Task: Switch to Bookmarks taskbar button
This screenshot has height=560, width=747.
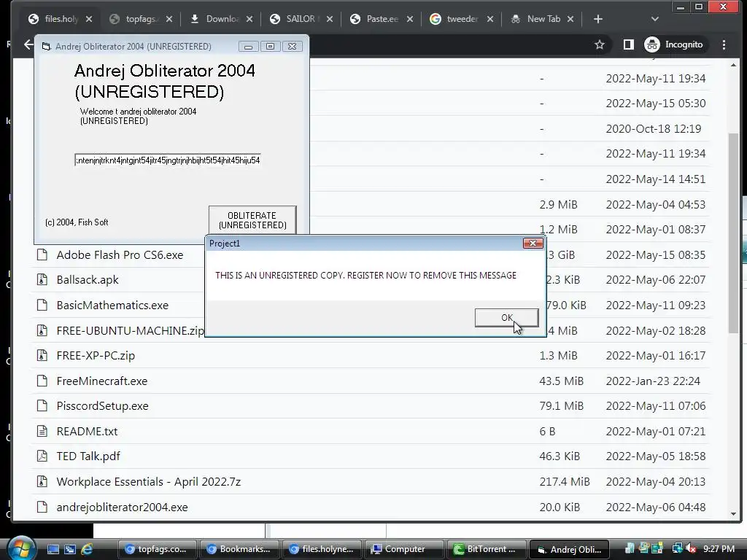Action: click(239, 549)
